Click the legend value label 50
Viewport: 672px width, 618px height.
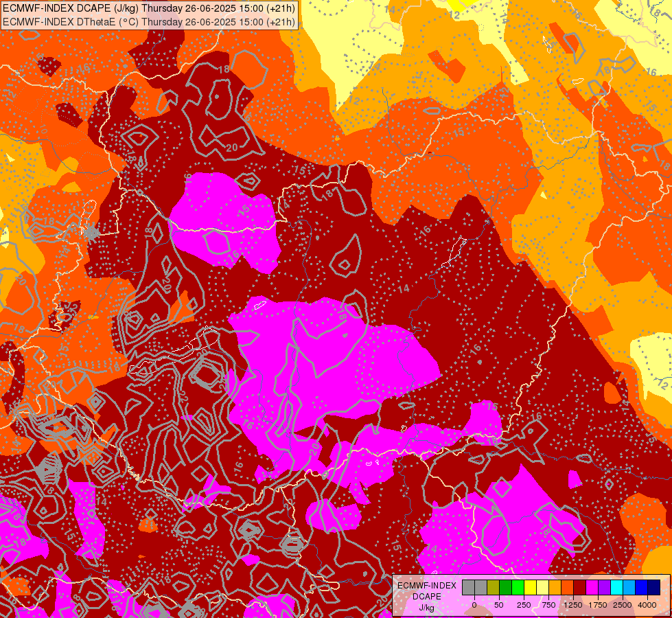click(499, 605)
